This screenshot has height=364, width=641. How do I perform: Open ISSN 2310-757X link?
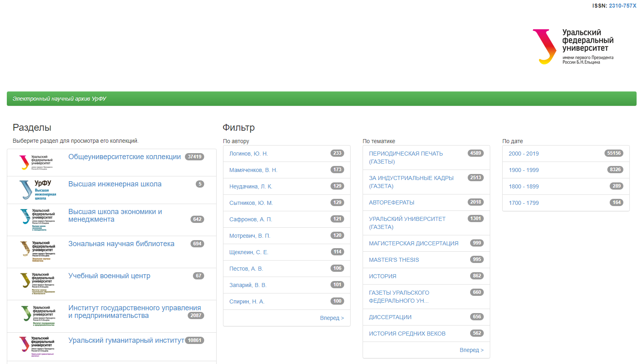pos(623,6)
